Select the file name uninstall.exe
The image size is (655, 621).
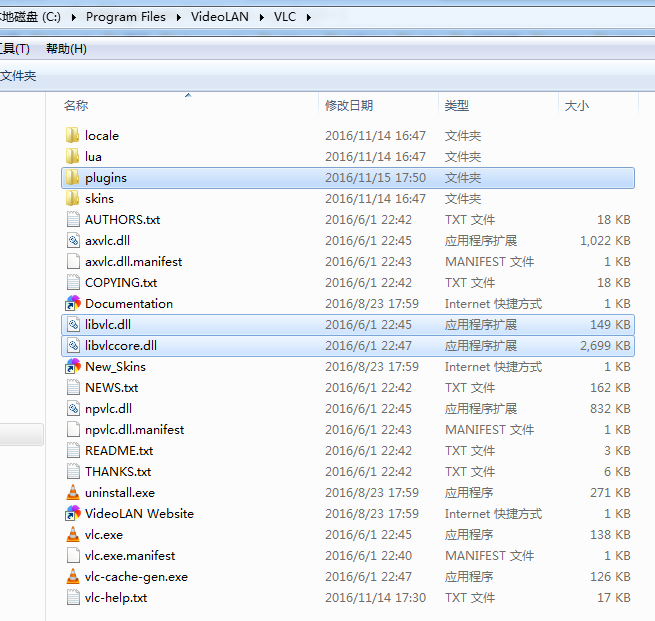[x=120, y=493]
